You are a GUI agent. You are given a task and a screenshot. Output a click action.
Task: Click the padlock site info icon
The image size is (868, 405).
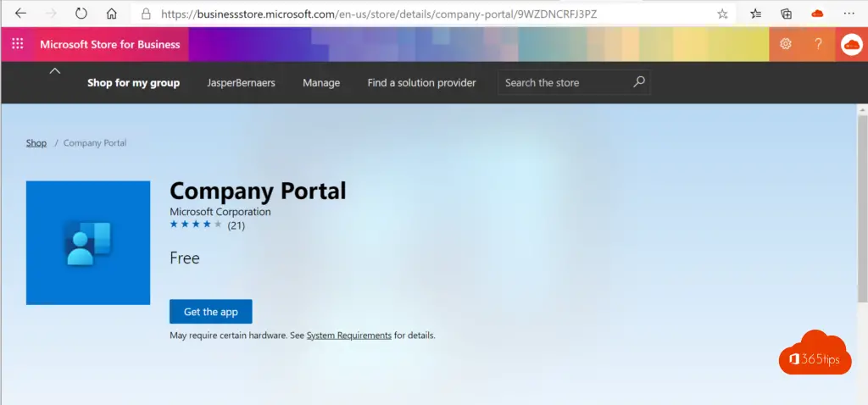coord(146,14)
